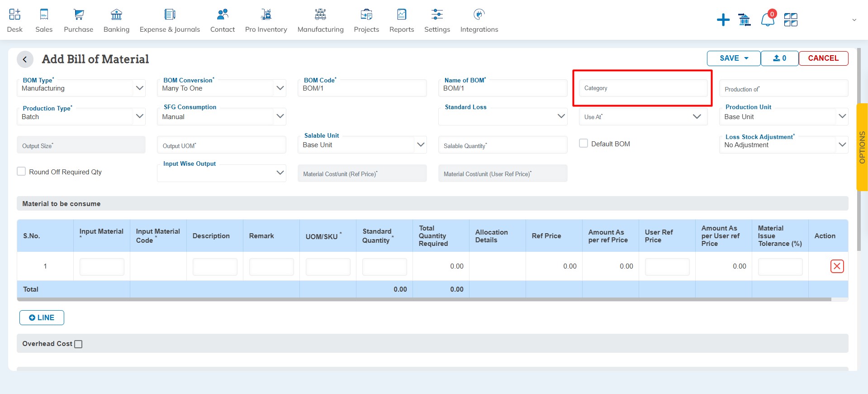This screenshot has height=394, width=868.
Task: Open the Manufacturing module icon
Action: 320,14
